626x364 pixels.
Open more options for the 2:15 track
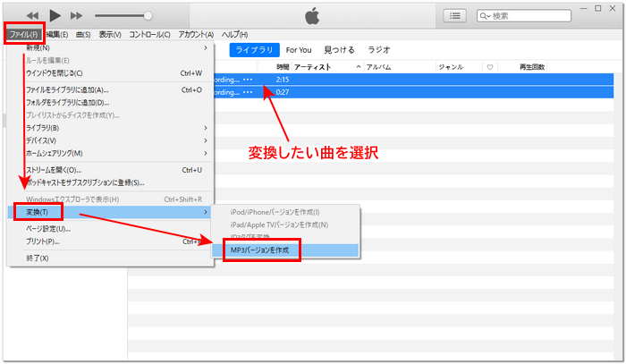tap(248, 80)
